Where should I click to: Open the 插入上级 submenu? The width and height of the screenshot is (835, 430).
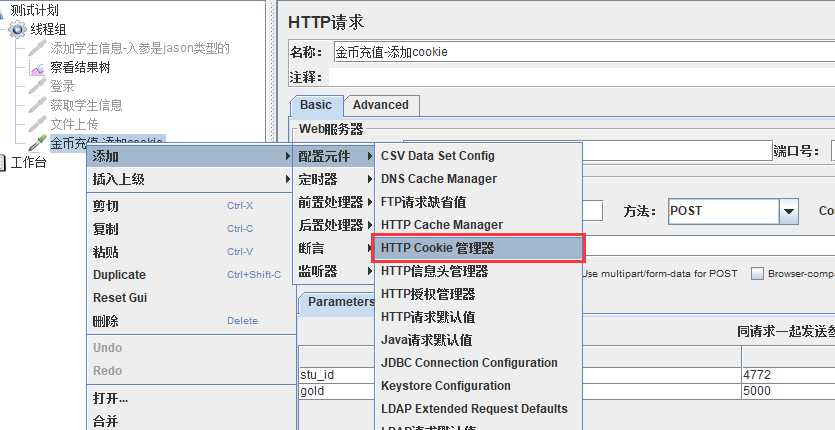(x=191, y=180)
